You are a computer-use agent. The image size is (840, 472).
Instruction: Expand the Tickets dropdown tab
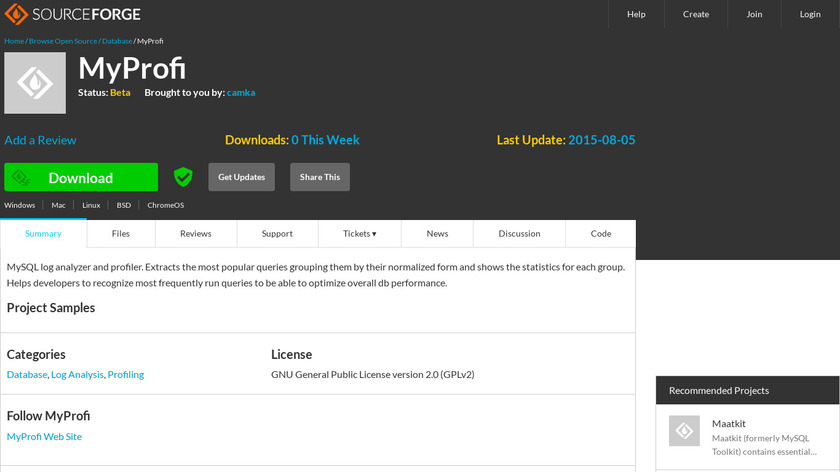pyautogui.click(x=359, y=234)
